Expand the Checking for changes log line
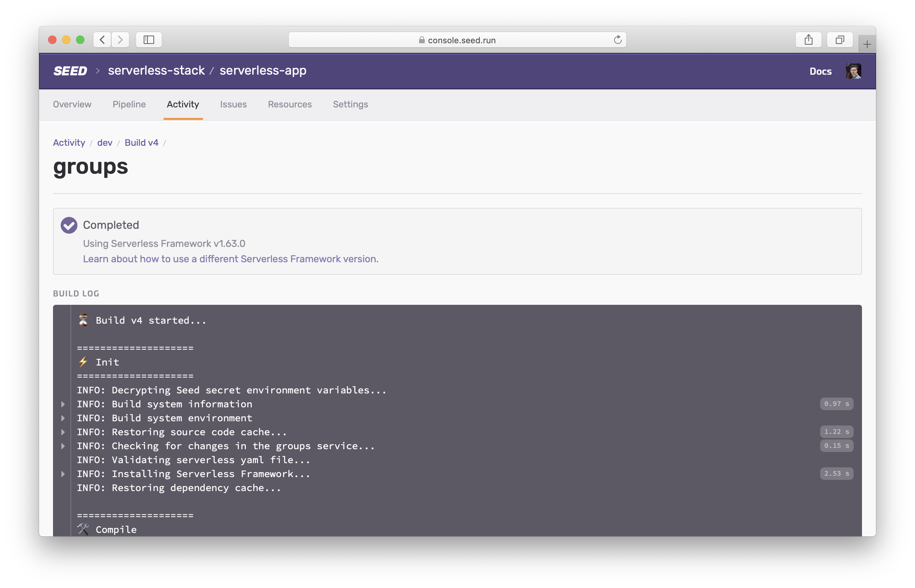The height and width of the screenshot is (588, 915). 63,446
